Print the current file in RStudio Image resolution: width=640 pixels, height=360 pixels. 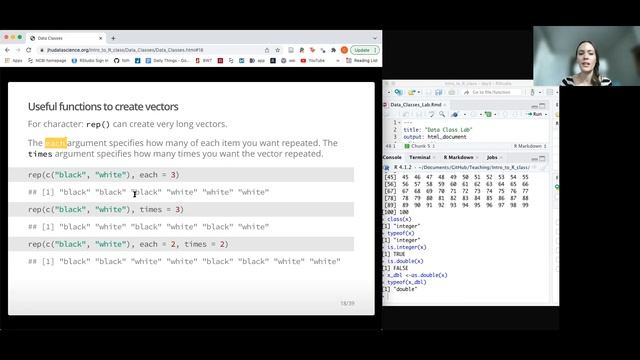451,92
